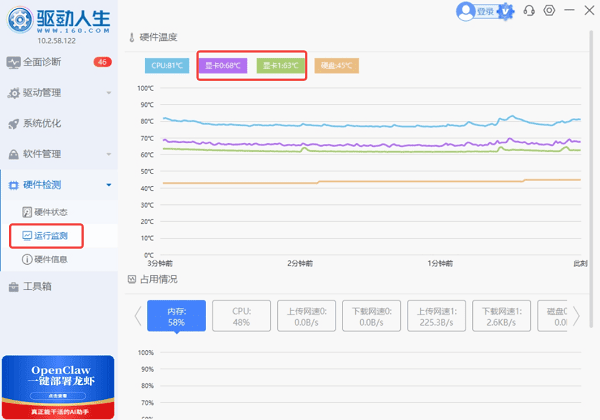Select the 内存: 58% usage card
The width and height of the screenshot is (600, 420).
click(x=176, y=316)
